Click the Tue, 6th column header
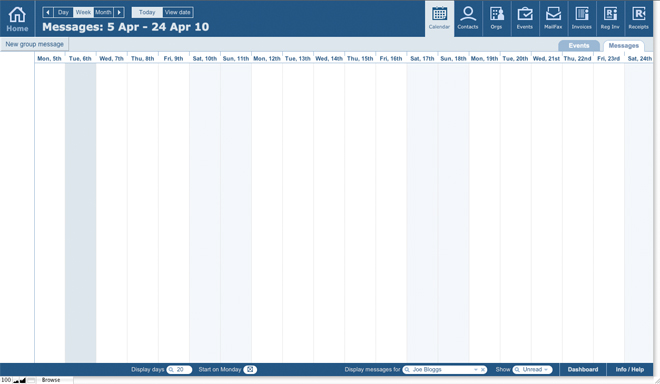 tap(80, 59)
